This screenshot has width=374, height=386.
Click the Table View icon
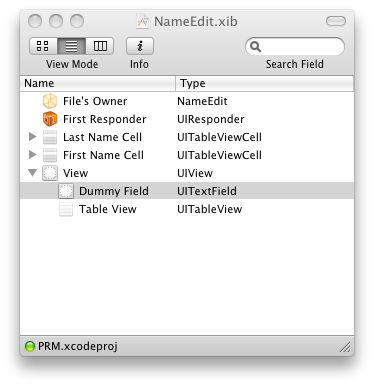66,209
